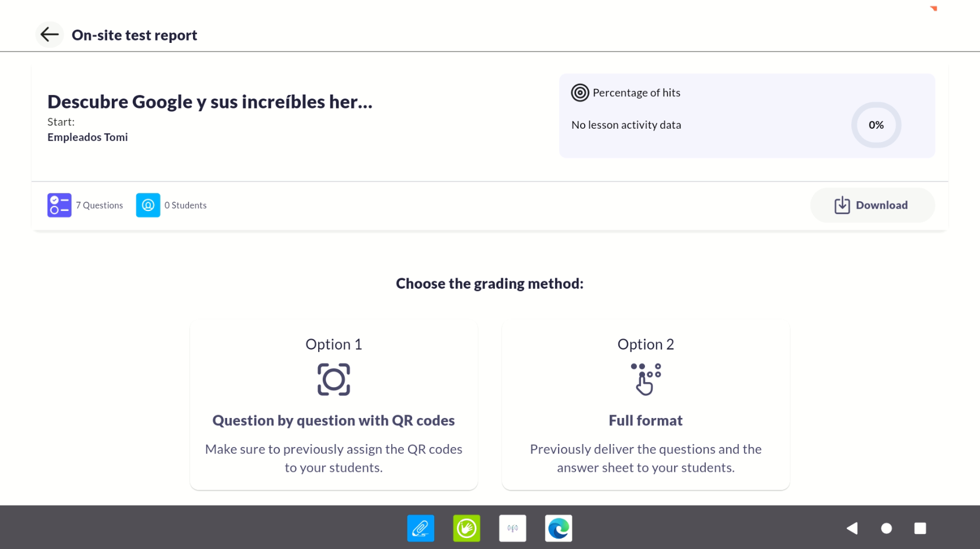Viewport: 980px width, 549px height.
Task: Open the blue note-writing app in taskbar
Action: [420, 528]
